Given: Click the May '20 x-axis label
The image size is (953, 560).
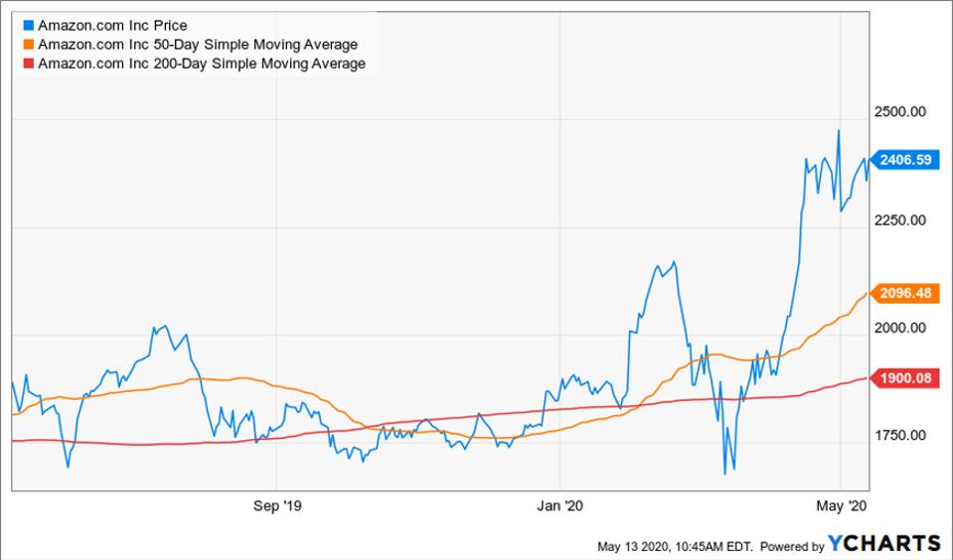Looking at the screenshot, I should (x=841, y=505).
